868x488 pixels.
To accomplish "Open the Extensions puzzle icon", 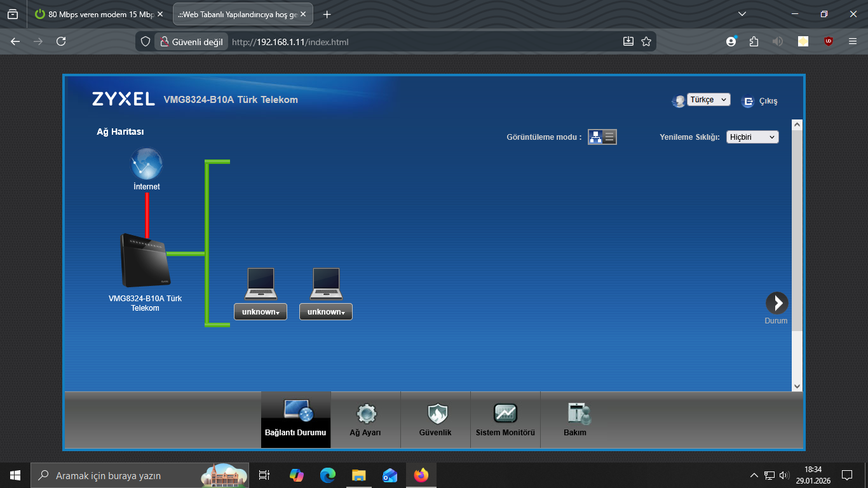I will click(754, 41).
